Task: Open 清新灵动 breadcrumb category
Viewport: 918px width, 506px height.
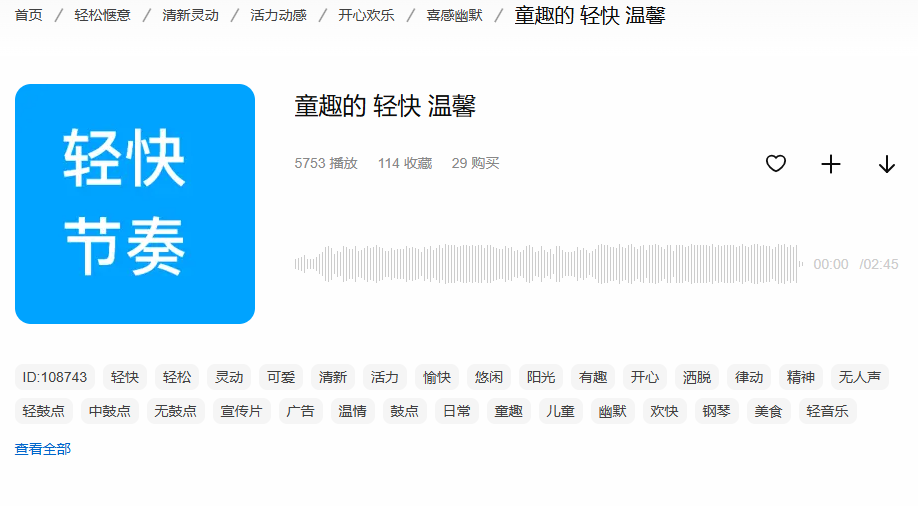Action: pyautogui.click(x=190, y=15)
